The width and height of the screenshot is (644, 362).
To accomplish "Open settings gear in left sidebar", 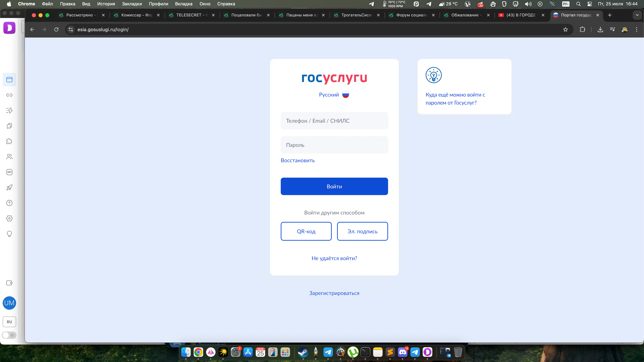I will (9, 218).
